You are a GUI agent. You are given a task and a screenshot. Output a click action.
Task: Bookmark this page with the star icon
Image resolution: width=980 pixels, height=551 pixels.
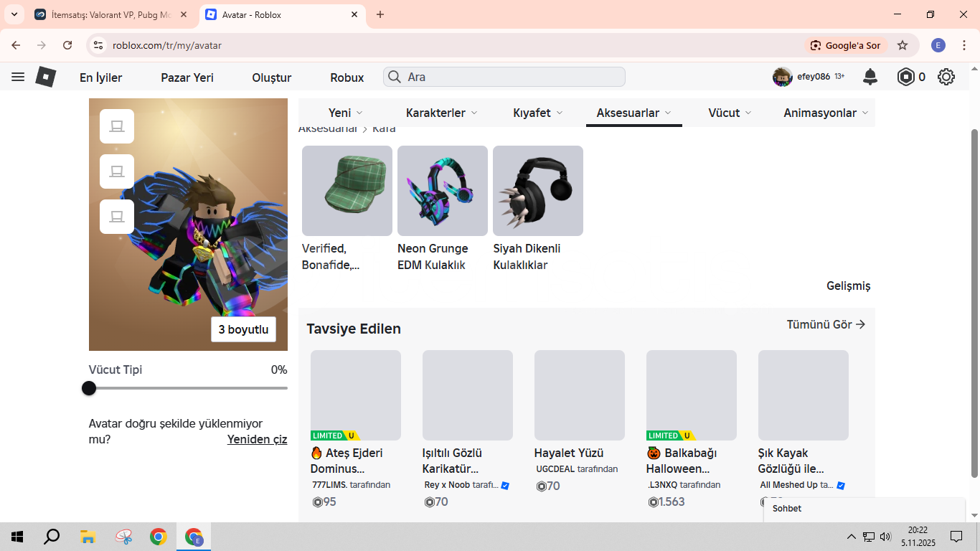click(903, 45)
